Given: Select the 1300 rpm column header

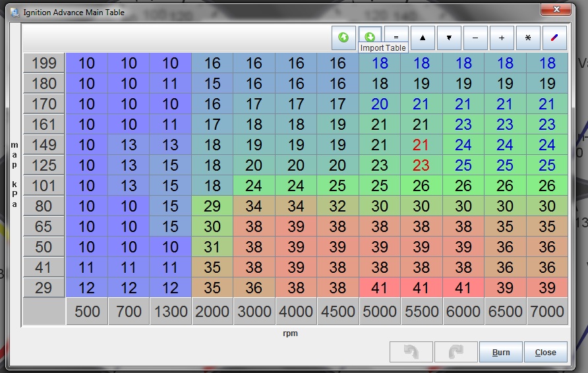Looking at the screenshot, I should [171, 311].
